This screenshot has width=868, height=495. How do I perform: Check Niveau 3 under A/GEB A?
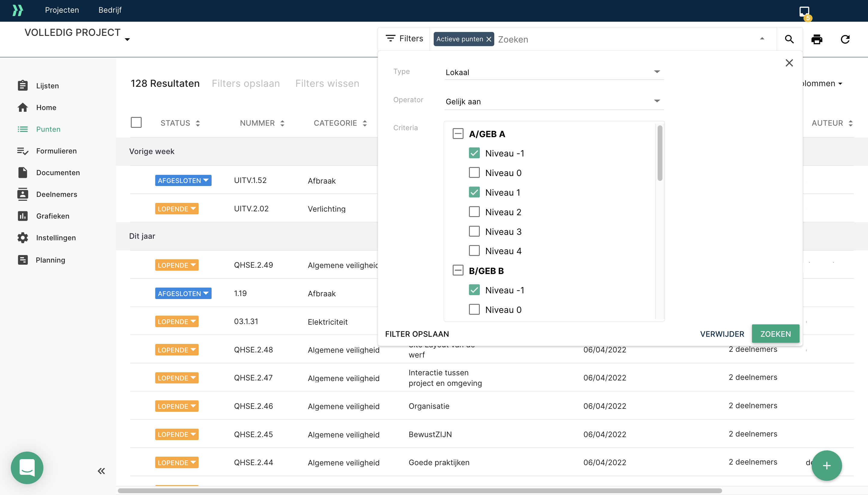474,231
